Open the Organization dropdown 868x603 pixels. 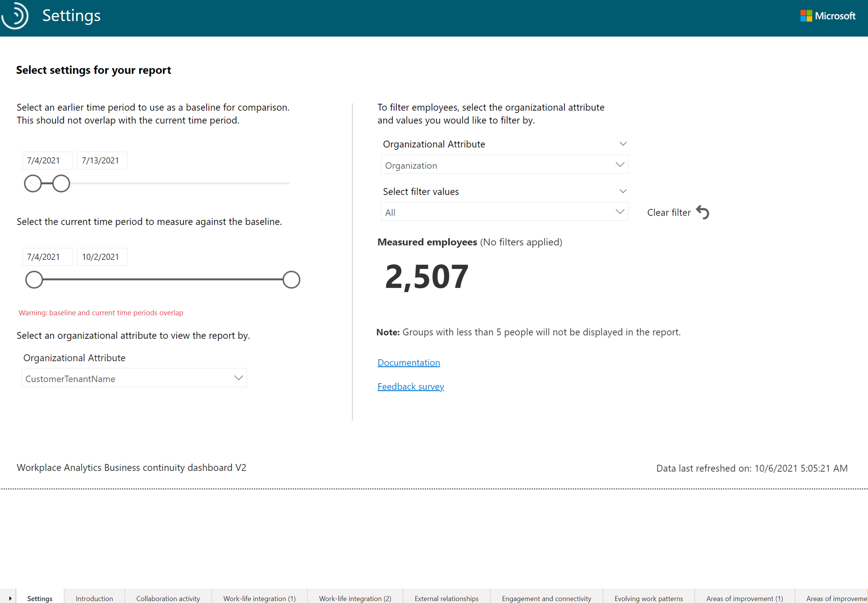504,165
